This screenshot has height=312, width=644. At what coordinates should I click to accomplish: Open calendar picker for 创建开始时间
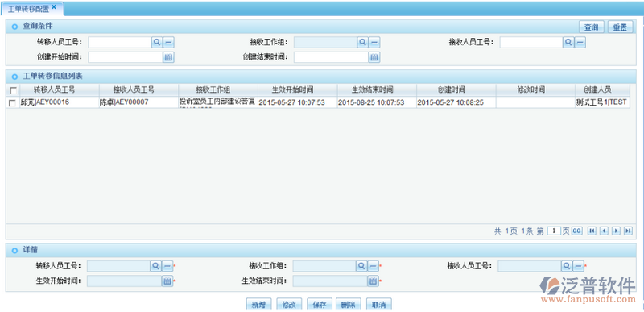pos(168,57)
